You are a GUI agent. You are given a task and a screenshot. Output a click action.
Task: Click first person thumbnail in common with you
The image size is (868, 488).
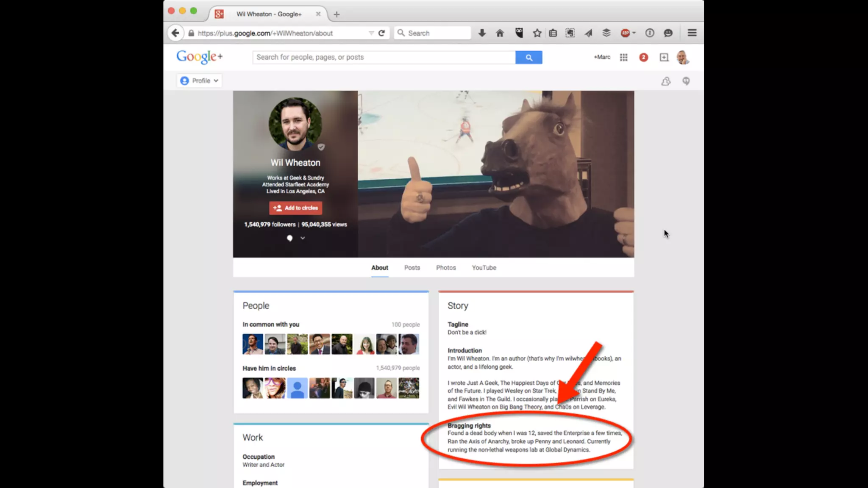pos(253,344)
